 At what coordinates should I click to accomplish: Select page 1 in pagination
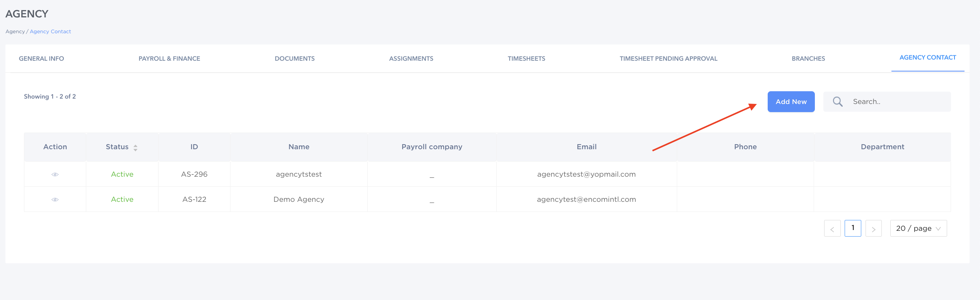pos(853,228)
